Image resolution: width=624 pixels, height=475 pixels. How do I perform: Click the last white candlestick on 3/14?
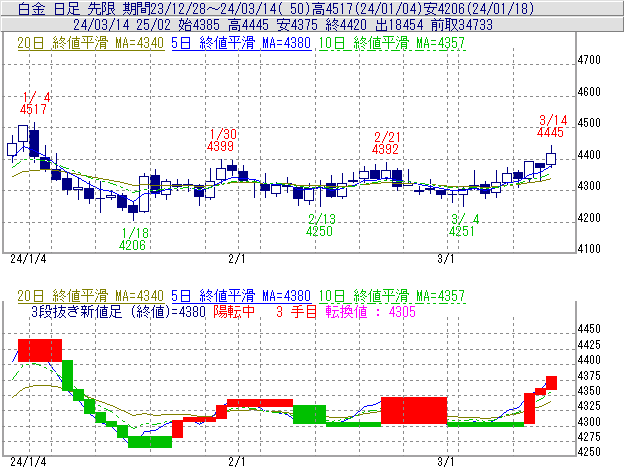[x=551, y=158]
